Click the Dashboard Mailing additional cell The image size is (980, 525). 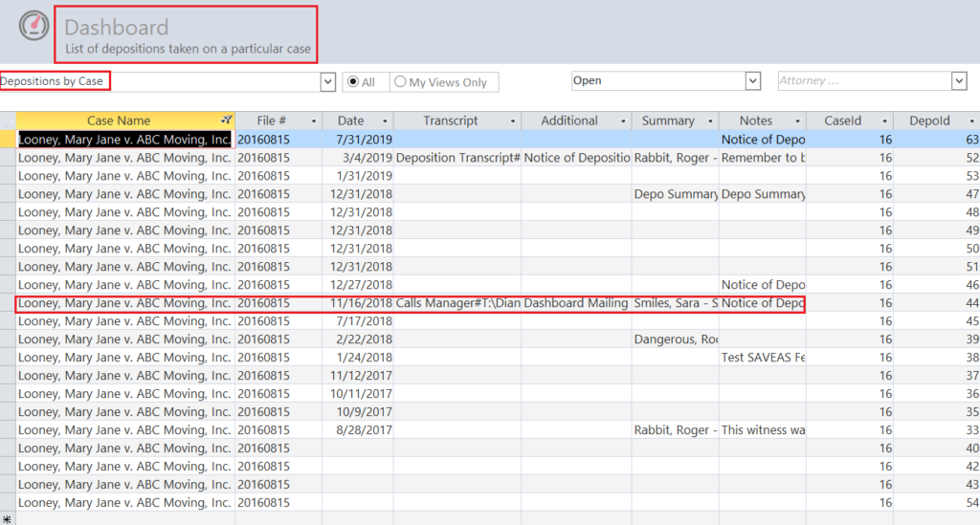[x=576, y=303]
